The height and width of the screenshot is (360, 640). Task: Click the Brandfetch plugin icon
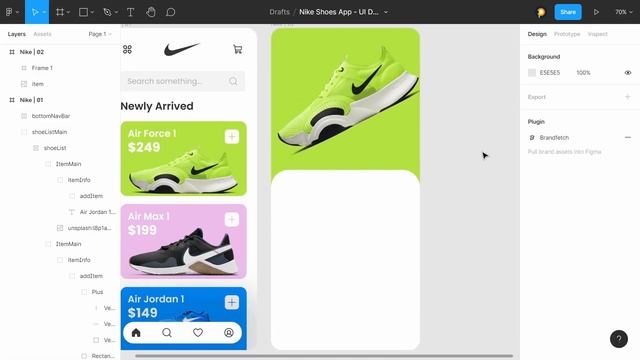tap(532, 138)
